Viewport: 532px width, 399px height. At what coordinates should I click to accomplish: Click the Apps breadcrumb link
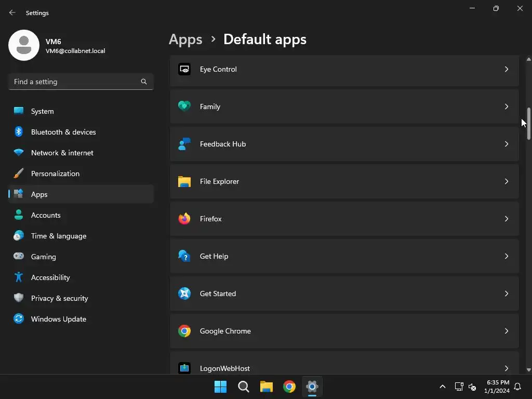(x=185, y=39)
